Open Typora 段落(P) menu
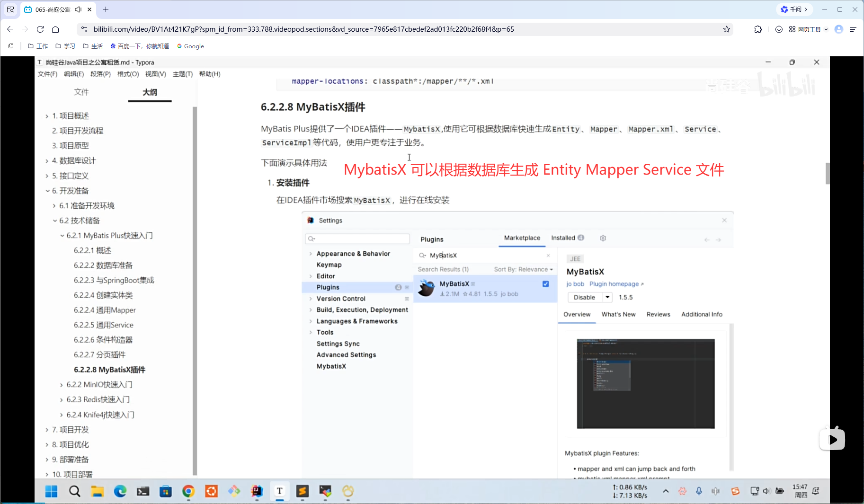The width and height of the screenshot is (864, 504). [100, 74]
